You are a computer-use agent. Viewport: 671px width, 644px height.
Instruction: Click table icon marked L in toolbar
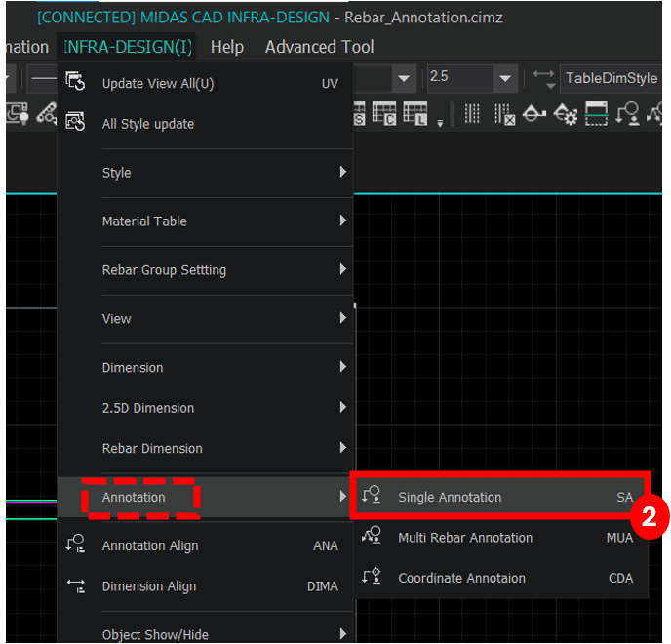415,114
